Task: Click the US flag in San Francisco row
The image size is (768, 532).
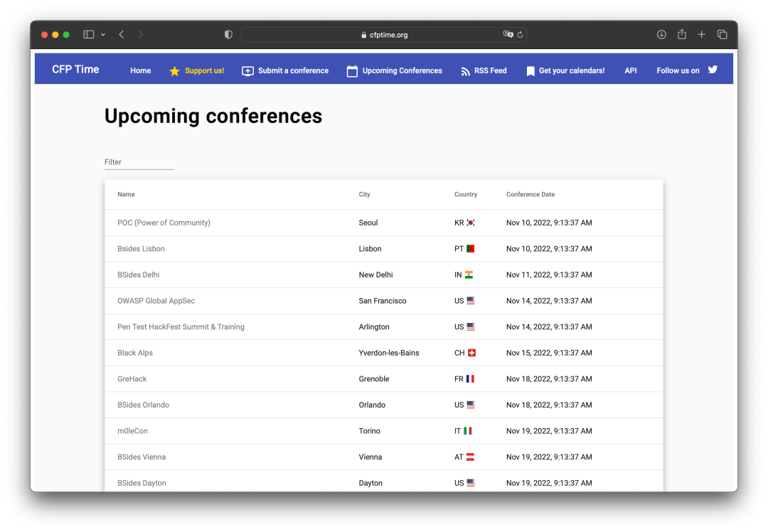Action: click(x=471, y=301)
